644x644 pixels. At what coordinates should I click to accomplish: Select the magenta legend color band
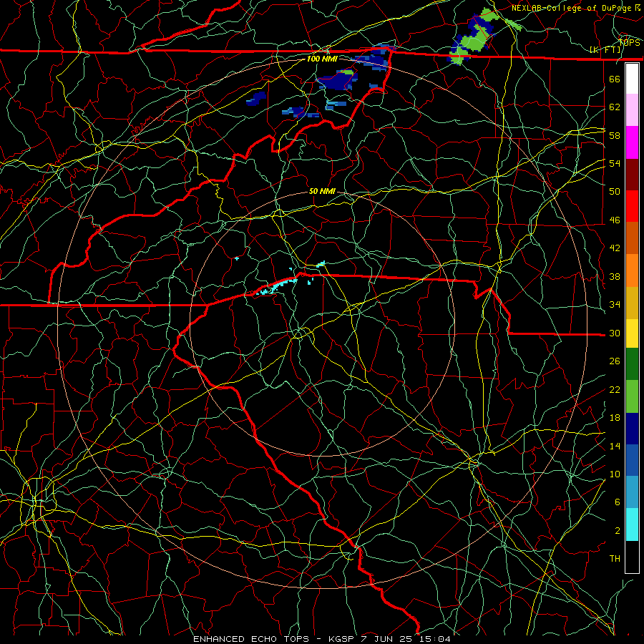click(x=632, y=142)
